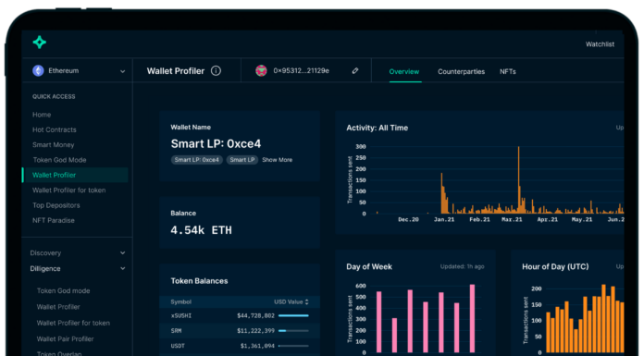This screenshot has width=644, height=356.
Task: Switch to the Counterparties tab
Action: pyautogui.click(x=461, y=71)
